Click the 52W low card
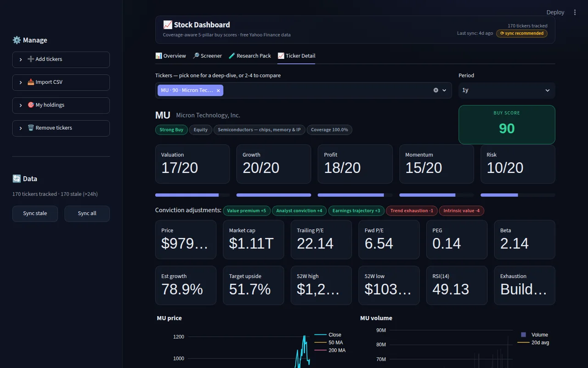Image resolution: width=588 pixels, height=368 pixels. click(x=389, y=286)
